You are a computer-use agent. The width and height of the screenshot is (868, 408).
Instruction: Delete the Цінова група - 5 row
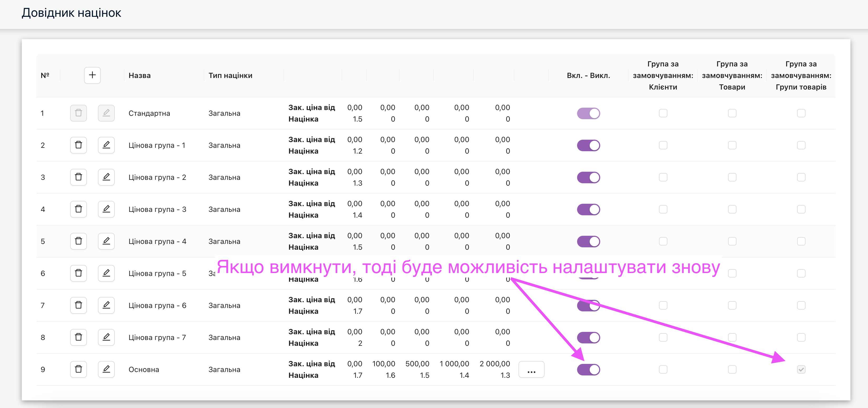tap(79, 273)
